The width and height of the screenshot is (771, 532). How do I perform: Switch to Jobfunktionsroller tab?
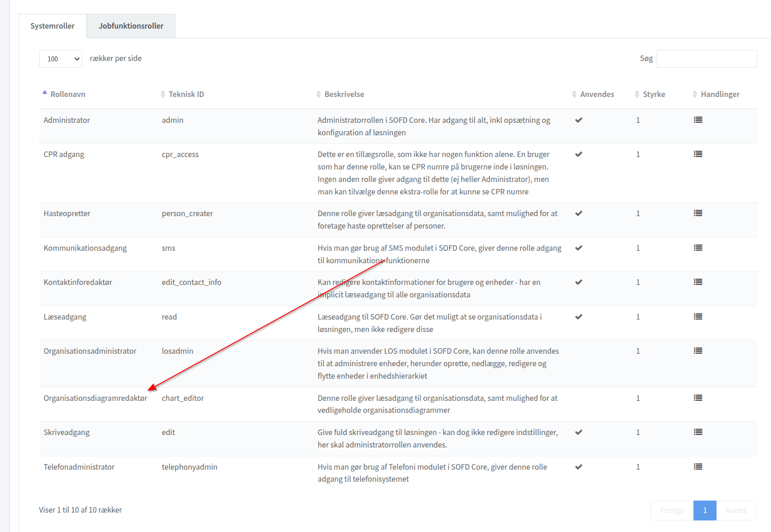point(131,26)
